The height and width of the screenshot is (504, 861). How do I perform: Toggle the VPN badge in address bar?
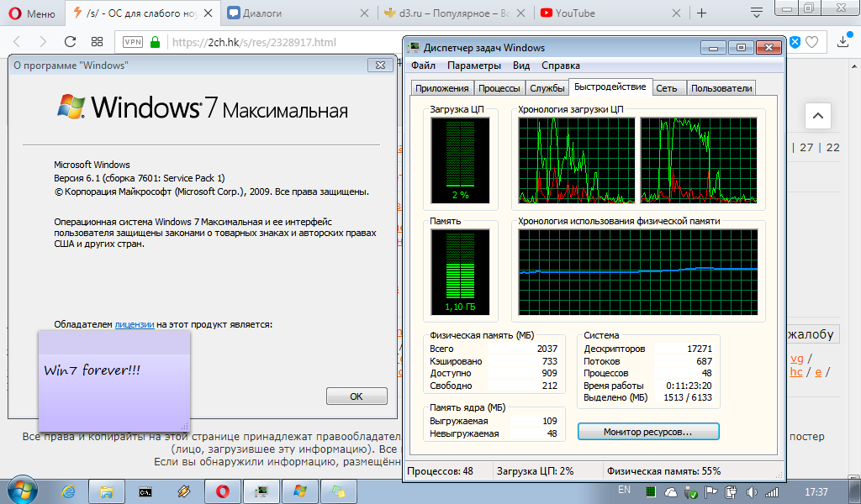pos(133,42)
